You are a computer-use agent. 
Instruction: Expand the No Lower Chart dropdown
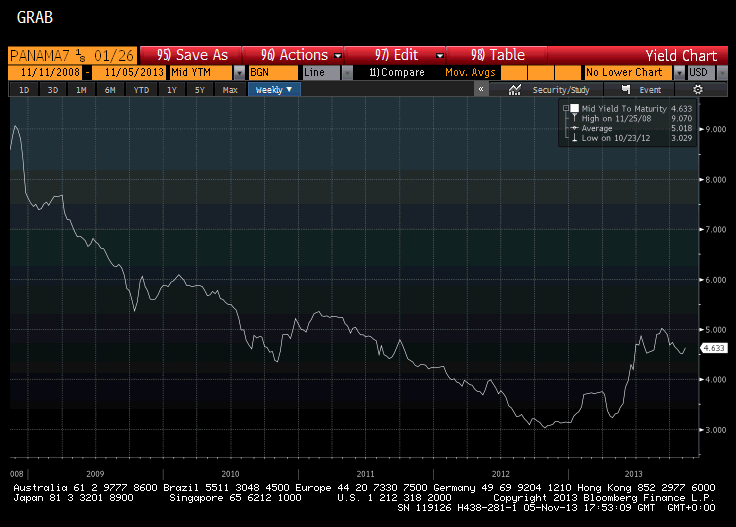tap(679, 73)
